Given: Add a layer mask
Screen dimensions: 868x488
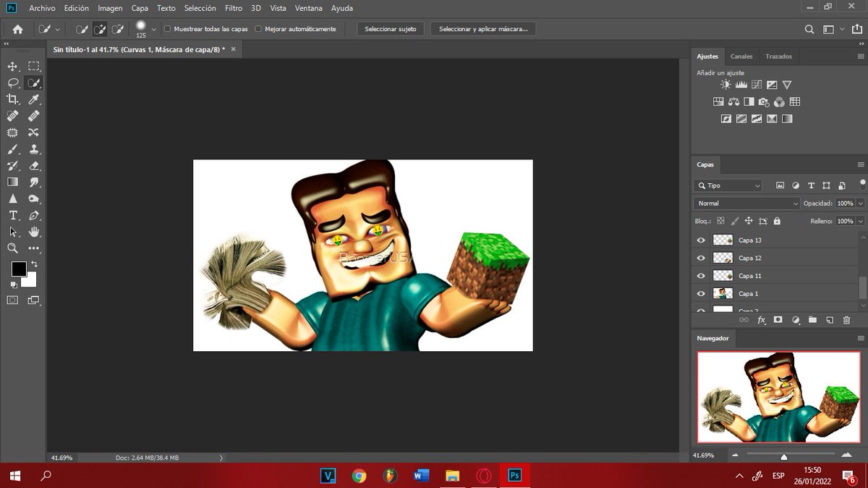Looking at the screenshot, I should 778,319.
